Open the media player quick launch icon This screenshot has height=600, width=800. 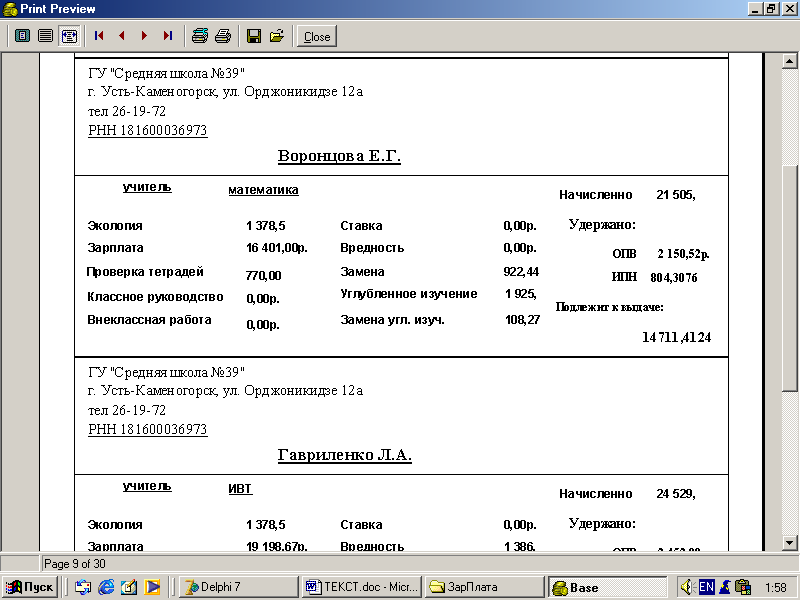(x=152, y=587)
